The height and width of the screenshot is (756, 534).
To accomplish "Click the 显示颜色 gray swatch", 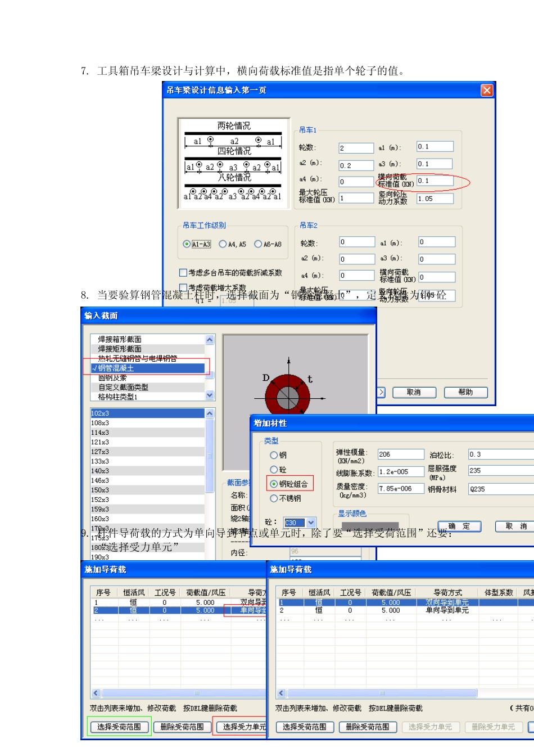I will pos(369,526).
